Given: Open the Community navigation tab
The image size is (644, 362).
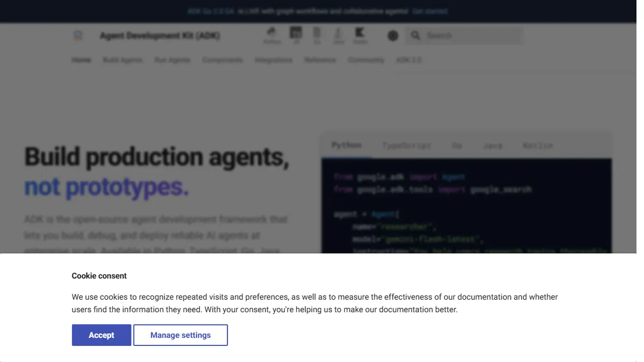Looking at the screenshot, I should (366, 60).
